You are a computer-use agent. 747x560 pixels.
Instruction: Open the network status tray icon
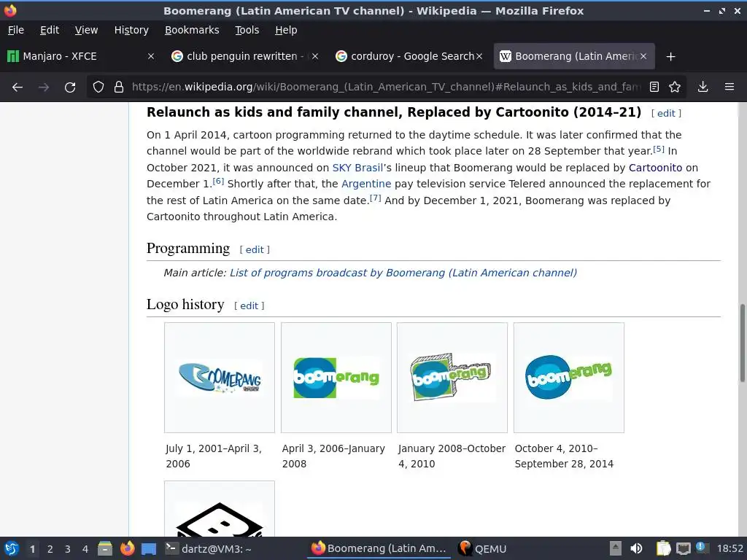pos(683,548)
